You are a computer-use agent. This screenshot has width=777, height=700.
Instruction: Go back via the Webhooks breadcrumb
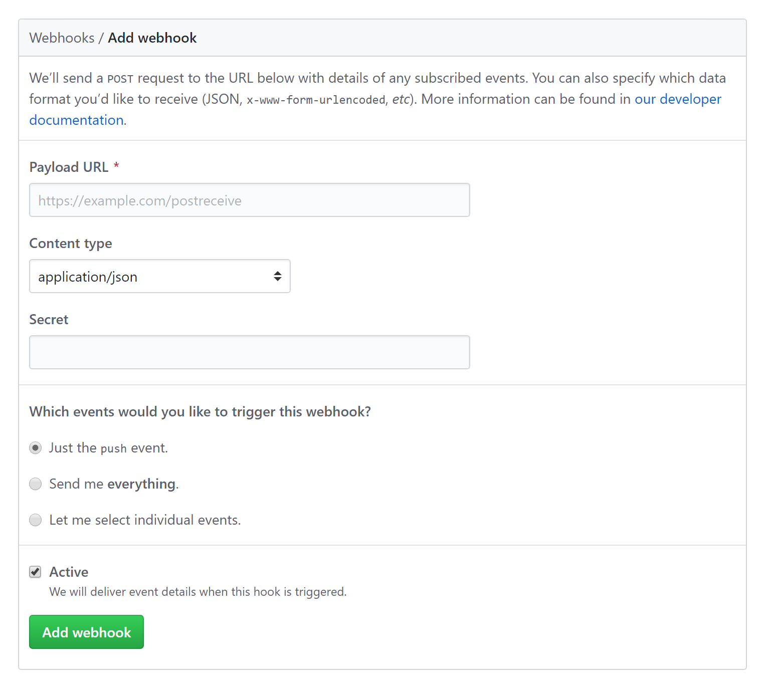62,38
